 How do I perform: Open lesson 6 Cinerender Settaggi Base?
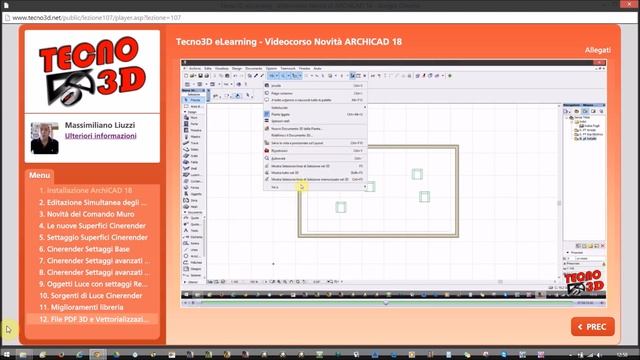[x=84, y=249]
